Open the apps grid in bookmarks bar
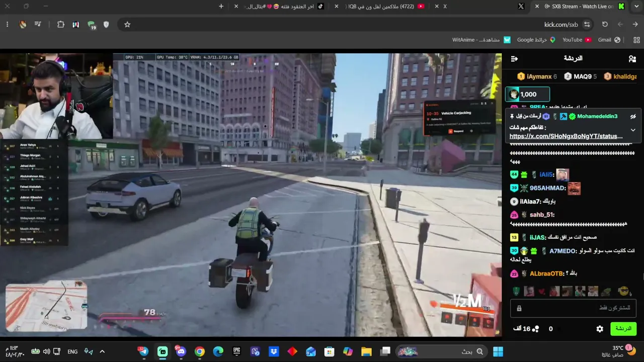This screenshot has height=362, width=644. click(x=636, y=40)
